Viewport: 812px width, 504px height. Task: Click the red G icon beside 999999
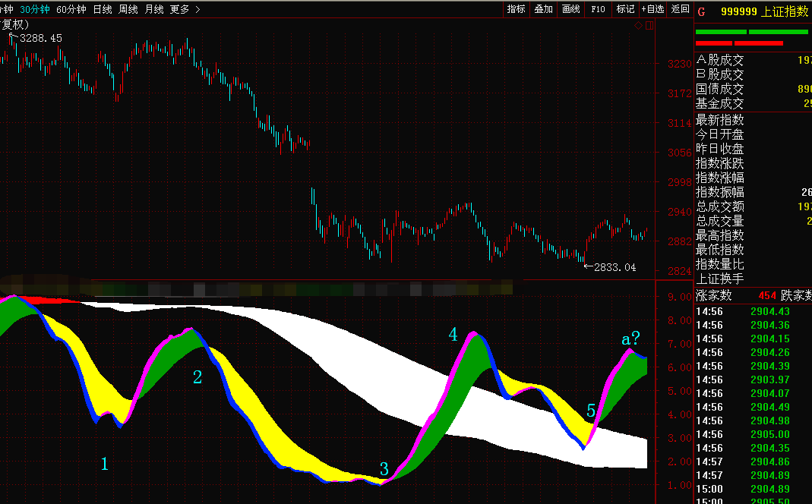(x=701, y=11)
